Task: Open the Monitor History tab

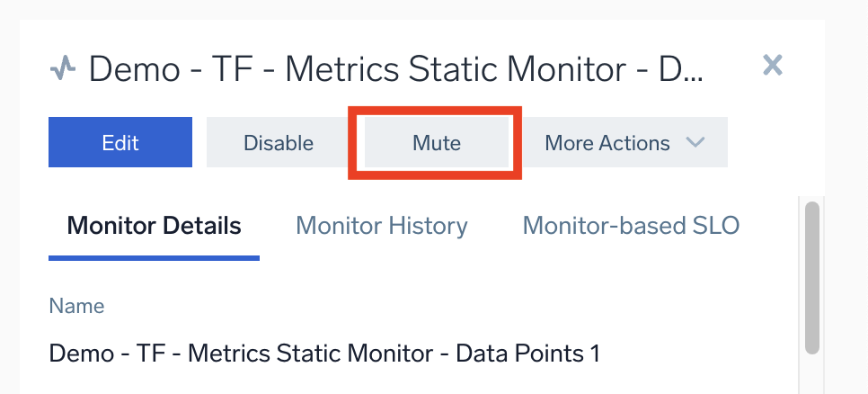Action: pos(381,225)
